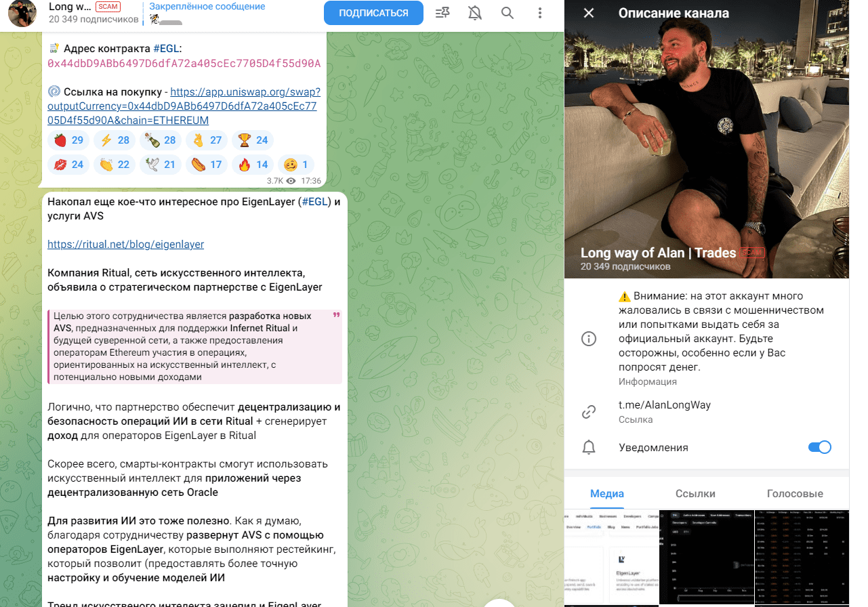The image size is (868, 607).
Task: Click the t.me/AlanLongWay channel link
Action: 664,405
